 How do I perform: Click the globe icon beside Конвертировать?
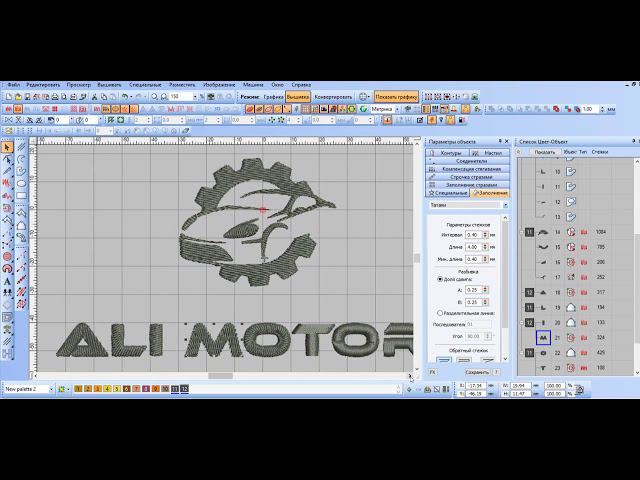pos(363,97)
